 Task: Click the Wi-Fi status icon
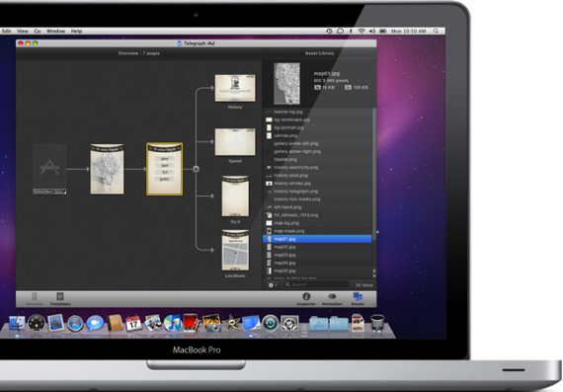(x=362, y=32)
